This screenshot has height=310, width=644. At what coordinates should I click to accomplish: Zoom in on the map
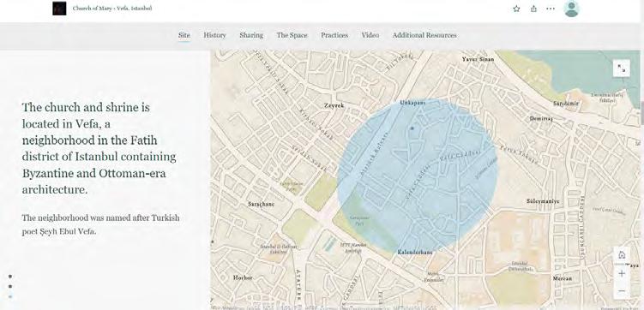[622, 273]
